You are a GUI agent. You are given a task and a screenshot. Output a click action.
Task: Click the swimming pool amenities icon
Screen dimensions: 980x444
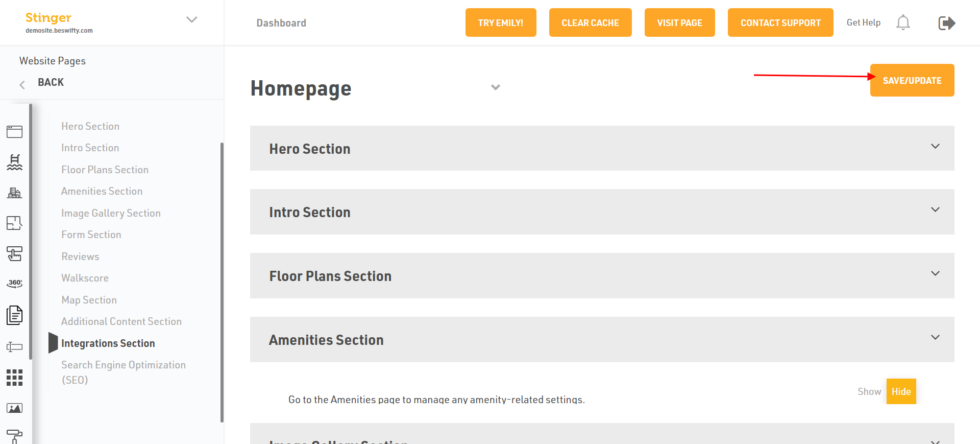(14, 162)
